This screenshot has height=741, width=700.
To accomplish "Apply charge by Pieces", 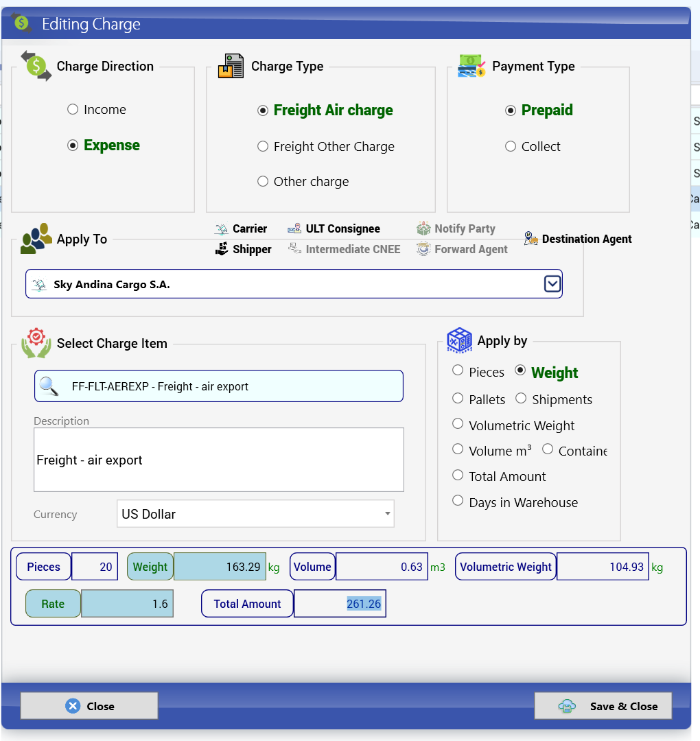I will [x=458, y=370].
